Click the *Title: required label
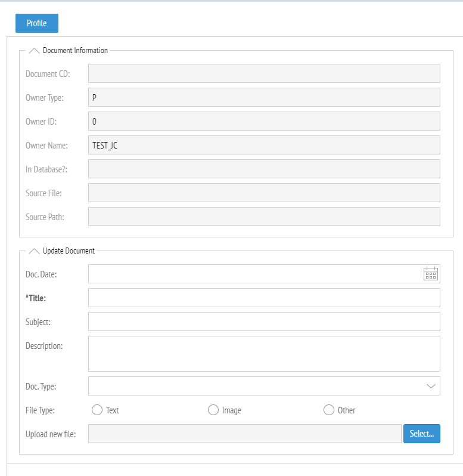Screen dimensions: 463x476 click(36, 298)
